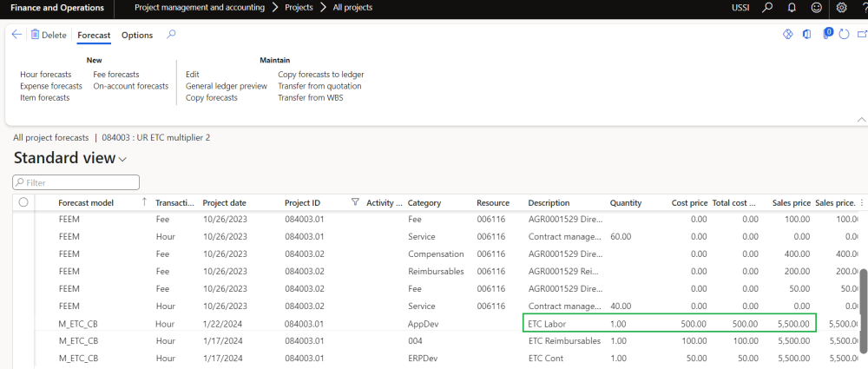This screenshot has height=369, width=868.
Task: Click the action pane search icon
Action: pyautogui.click(x=171, y=35)
